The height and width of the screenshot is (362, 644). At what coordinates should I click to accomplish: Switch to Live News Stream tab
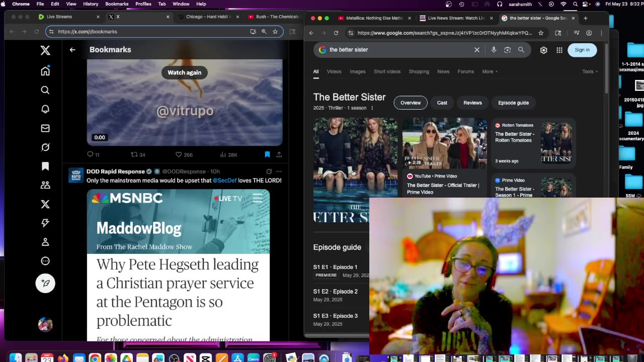(x=456, y=18)
